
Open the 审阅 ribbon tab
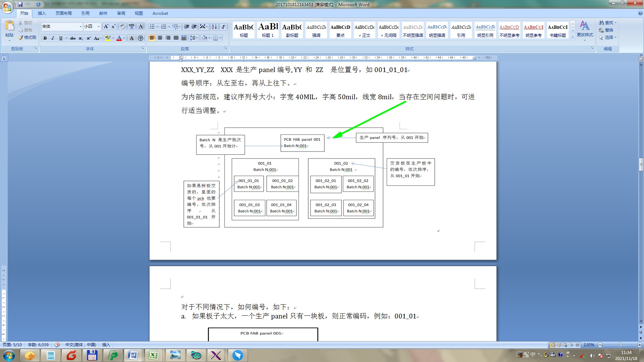tap(121, 13)
